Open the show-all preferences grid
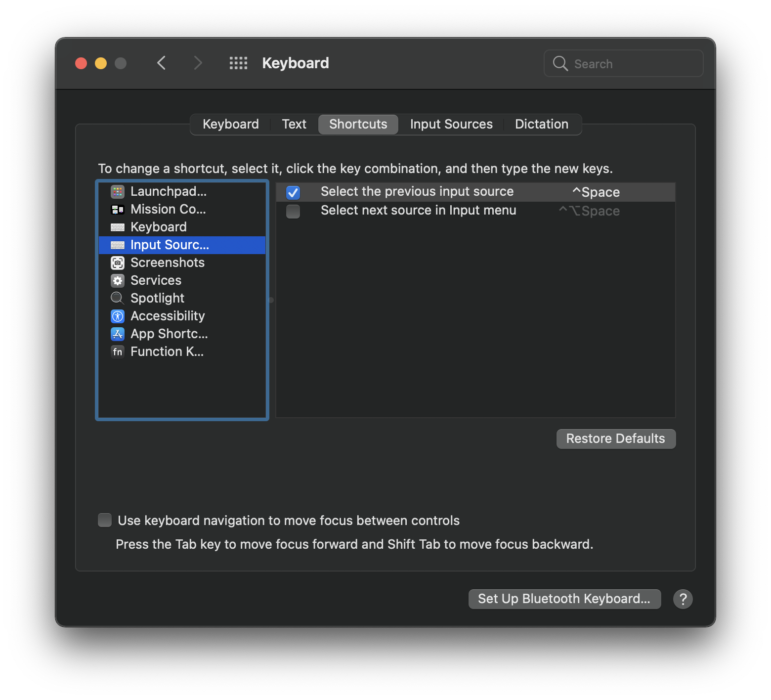Viewport: 771px width, 700px height. tap(238, 63)
